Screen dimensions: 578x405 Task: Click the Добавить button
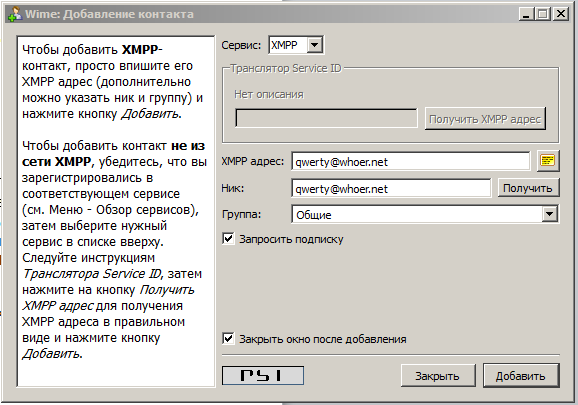[x=521, y=376]
